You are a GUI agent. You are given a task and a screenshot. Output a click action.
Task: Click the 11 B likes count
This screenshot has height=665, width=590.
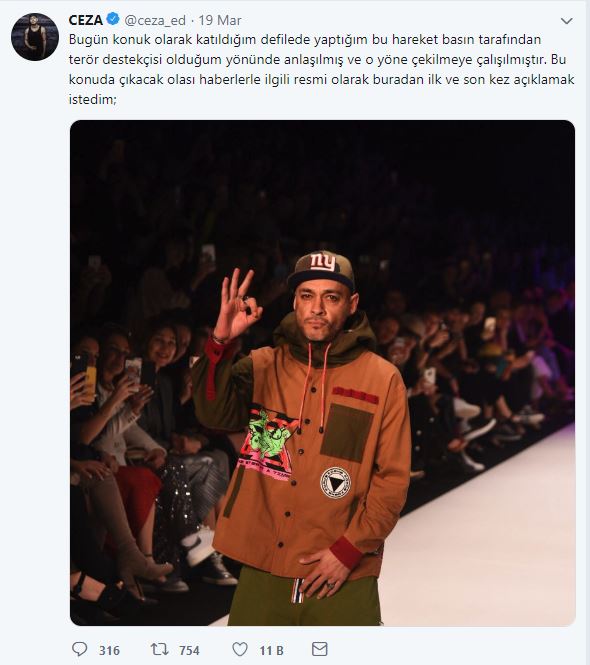click(271, 650)
